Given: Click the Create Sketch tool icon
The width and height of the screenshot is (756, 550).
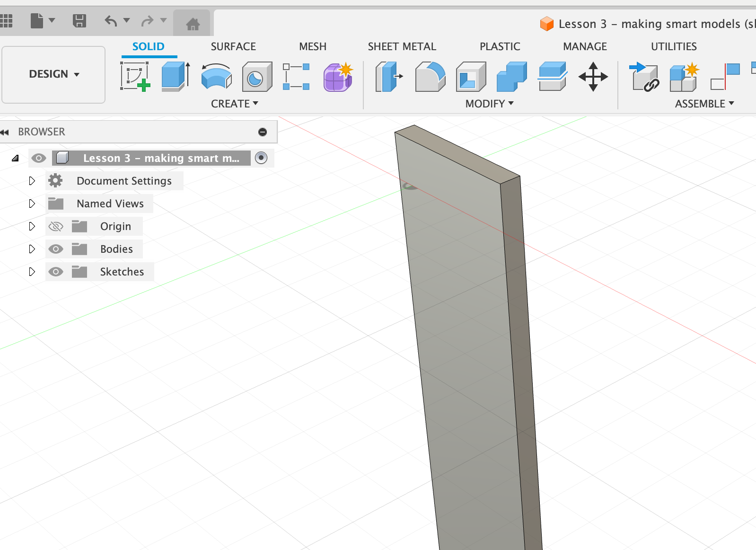Looking at the screenshot, I should tap(135, 76).
